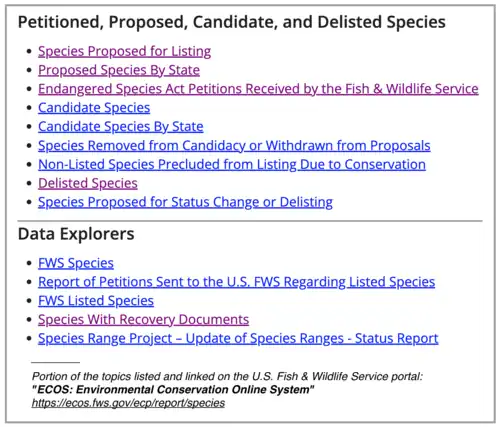Open Report of Petitions Sent to FWS
The image size is (500, 427).
(x=236, y=282)
